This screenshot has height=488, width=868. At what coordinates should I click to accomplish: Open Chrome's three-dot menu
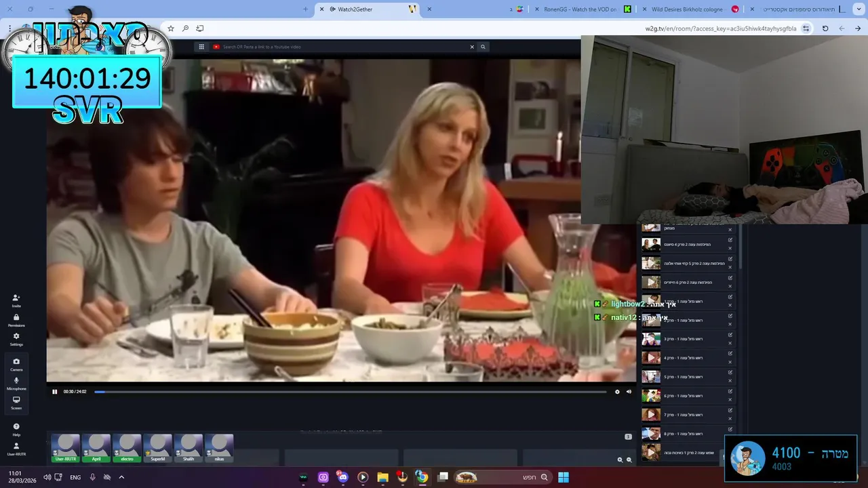[9, 28]
